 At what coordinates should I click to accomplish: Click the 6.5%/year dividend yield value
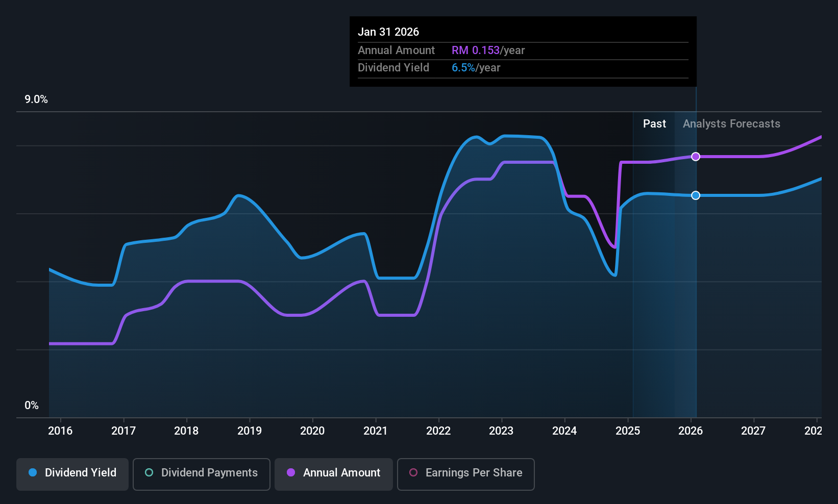click(476, 68)
